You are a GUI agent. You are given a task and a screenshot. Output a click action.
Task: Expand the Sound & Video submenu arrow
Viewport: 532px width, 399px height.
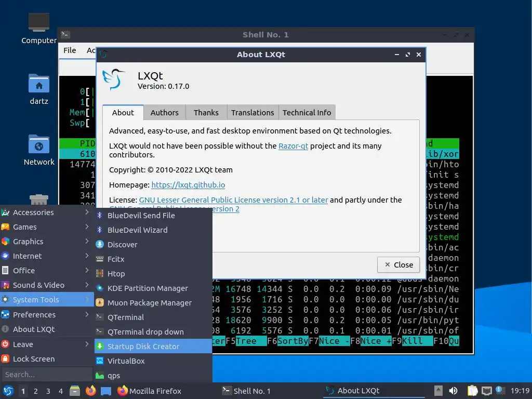click(x=87, y=285)
